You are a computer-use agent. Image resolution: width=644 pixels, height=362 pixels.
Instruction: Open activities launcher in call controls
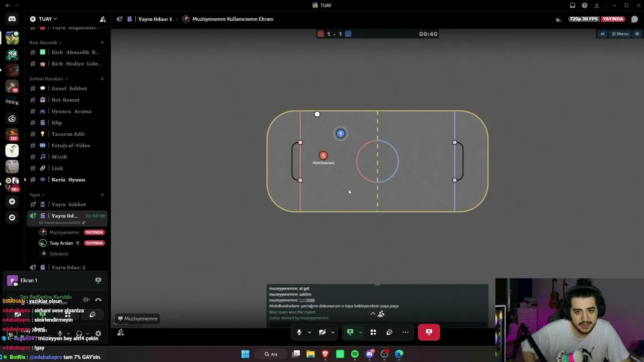pos(373,332)
